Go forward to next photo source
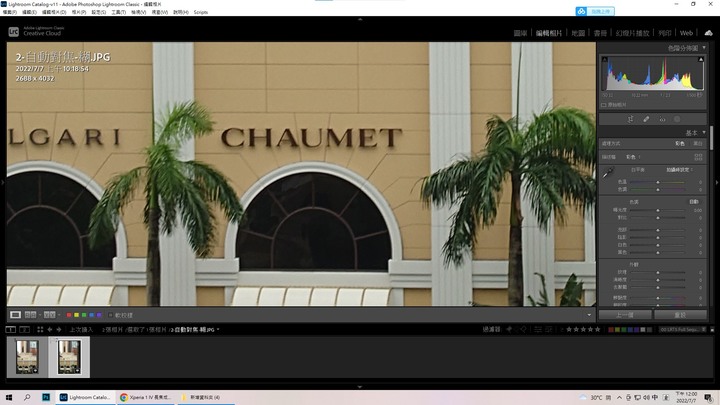 (x=59, y=330)
